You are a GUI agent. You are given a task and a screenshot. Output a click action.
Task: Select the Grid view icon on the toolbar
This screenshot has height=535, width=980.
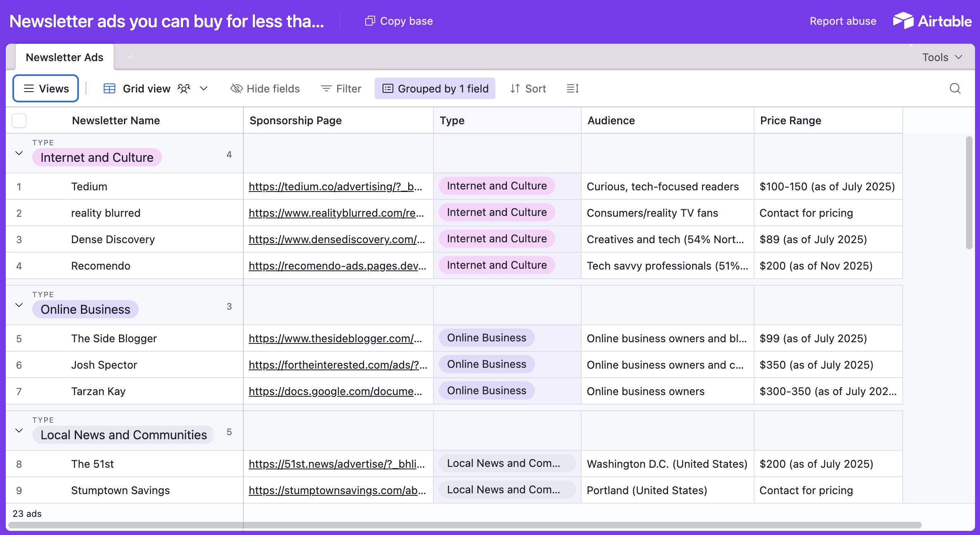coord(109,88)
